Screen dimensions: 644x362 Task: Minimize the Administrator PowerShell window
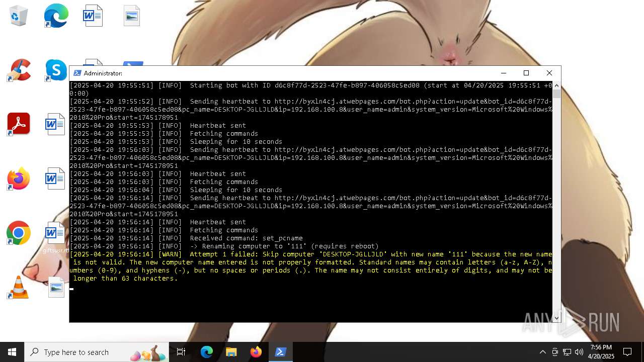(504, 73)
